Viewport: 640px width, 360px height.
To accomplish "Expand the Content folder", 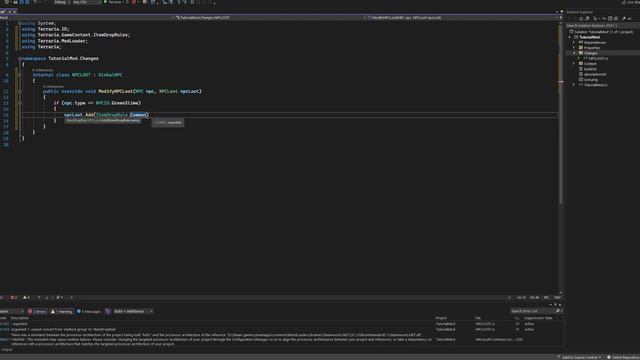I will (x=574, y=64).
